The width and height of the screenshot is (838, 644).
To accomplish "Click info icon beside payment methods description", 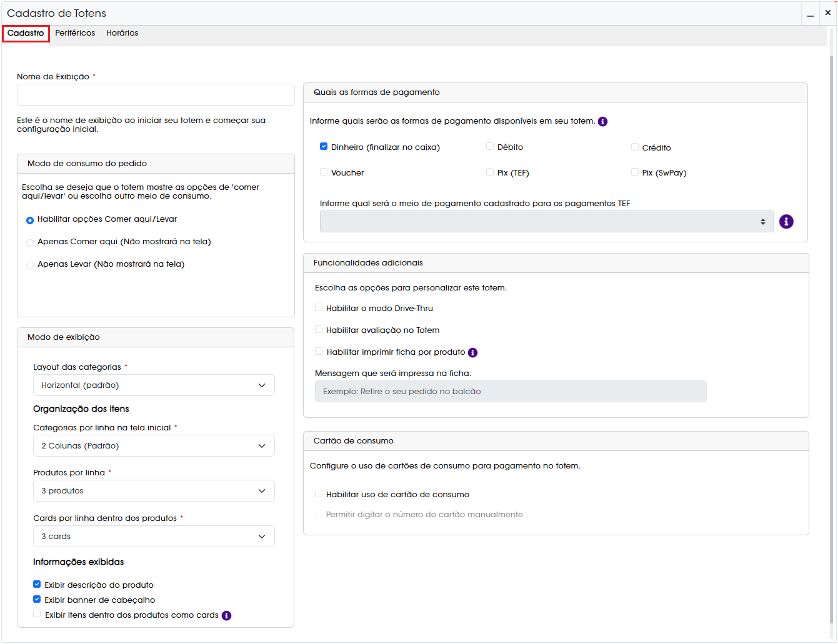I will [602, 122].
